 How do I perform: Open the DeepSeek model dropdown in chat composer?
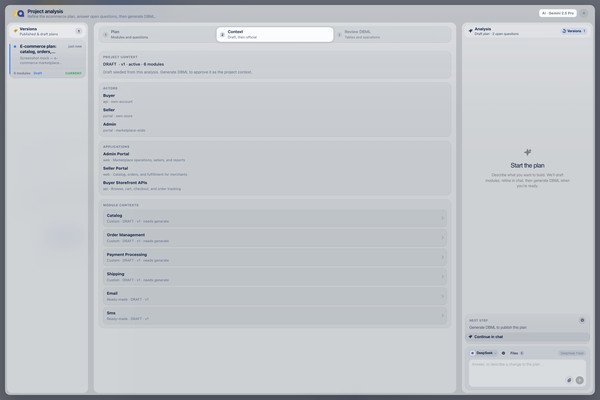[483, 353]
